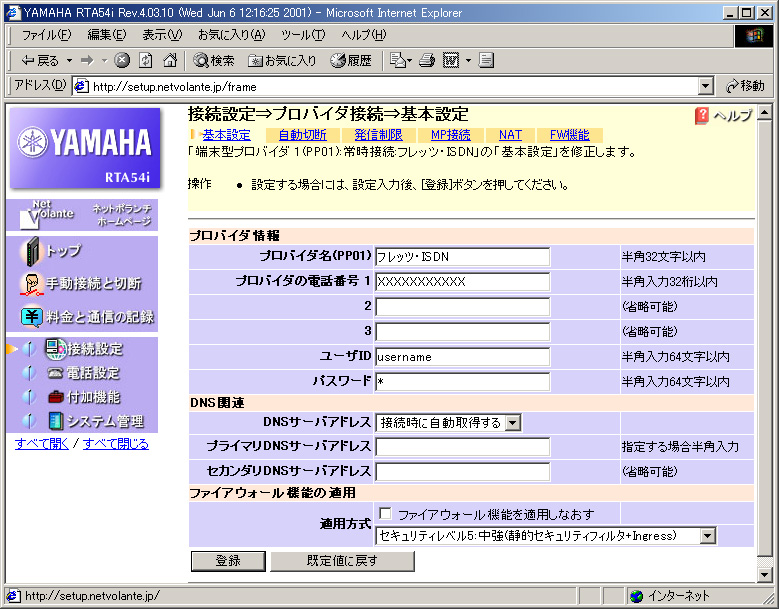This screenshot has width=779, height=609.
Task: Open the security level セキュリティレベル dropdown
Action: pyautogui.click(x=708, y=537)
